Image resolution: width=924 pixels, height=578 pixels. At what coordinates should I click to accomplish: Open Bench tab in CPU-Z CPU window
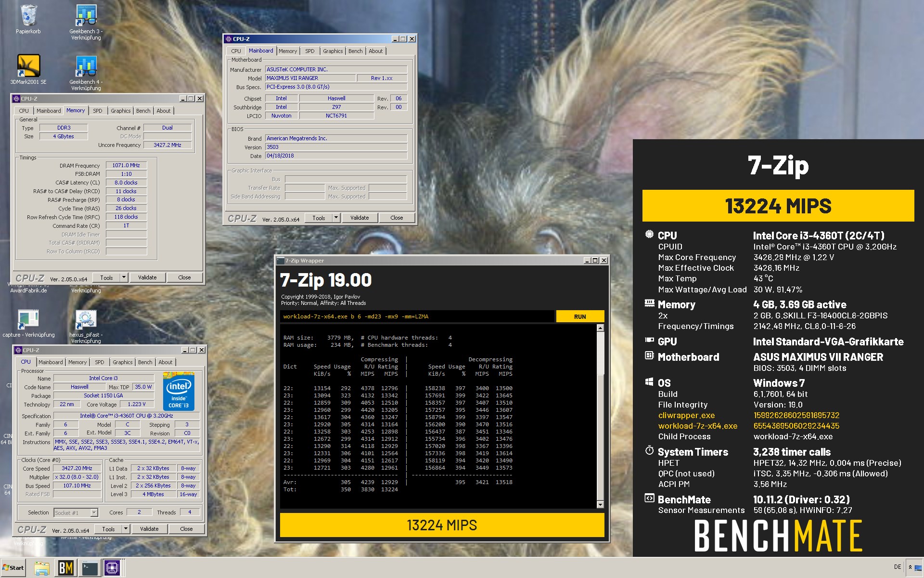pyautogui.click(x=145, y=362)
